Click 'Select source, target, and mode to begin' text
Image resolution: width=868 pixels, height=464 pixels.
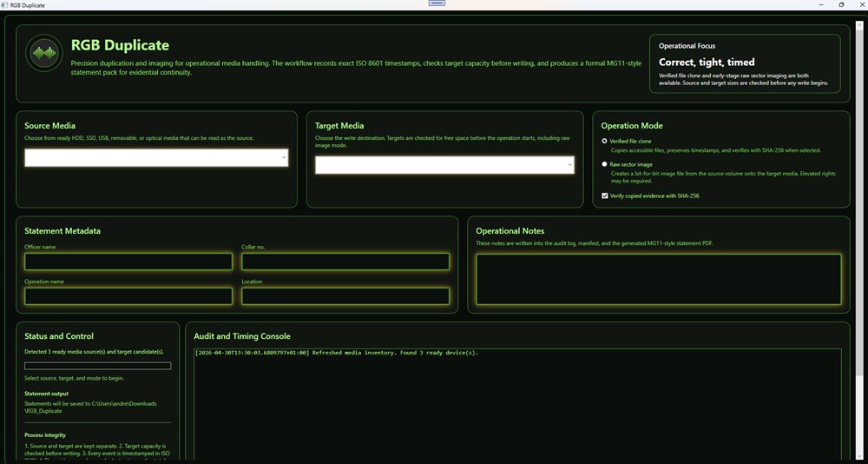[74, 378]
